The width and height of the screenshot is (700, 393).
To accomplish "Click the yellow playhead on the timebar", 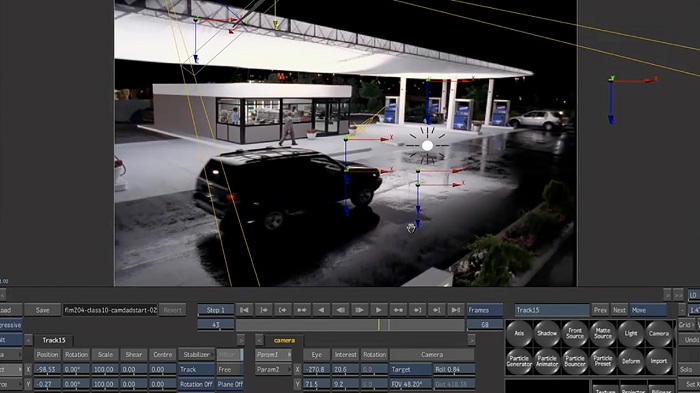I will (x=379, y=325).
